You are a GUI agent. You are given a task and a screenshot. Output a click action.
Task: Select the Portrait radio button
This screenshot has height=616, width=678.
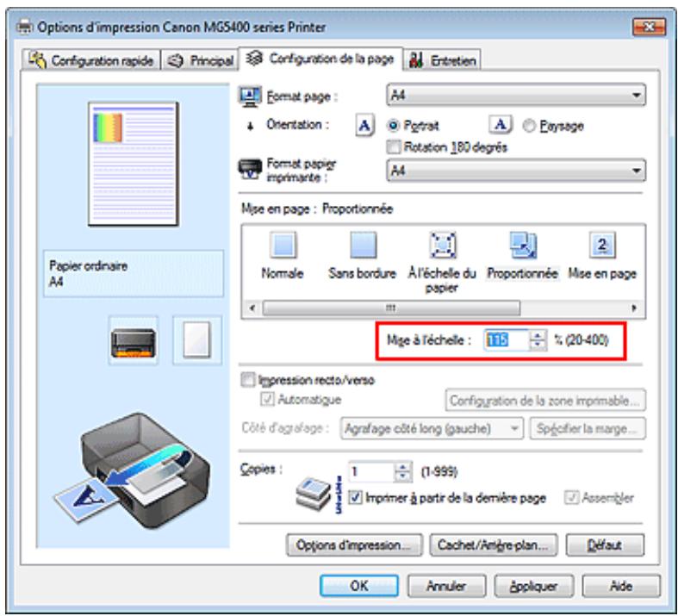pyautogui.click(x=393, y=126)
